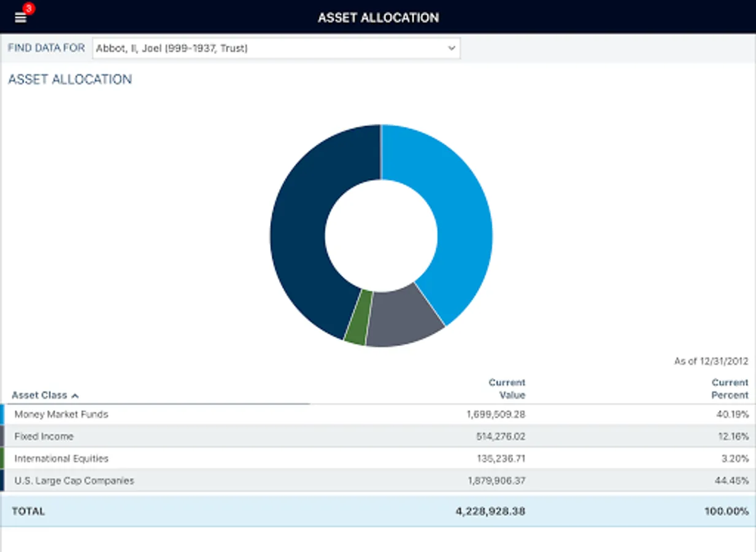Image resolution: width=756 pixels, height=552 pixels.
Task: Open the hamburger navigation menu
Action: (20, 17)
